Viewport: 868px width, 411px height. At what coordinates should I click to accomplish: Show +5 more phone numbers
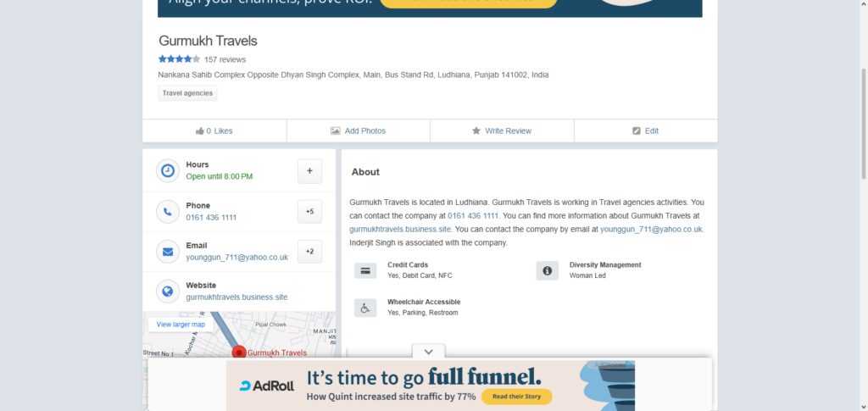[309, 211]
